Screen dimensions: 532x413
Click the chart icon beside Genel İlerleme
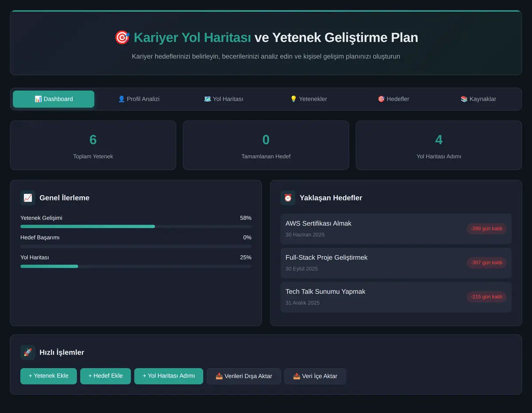27,198
